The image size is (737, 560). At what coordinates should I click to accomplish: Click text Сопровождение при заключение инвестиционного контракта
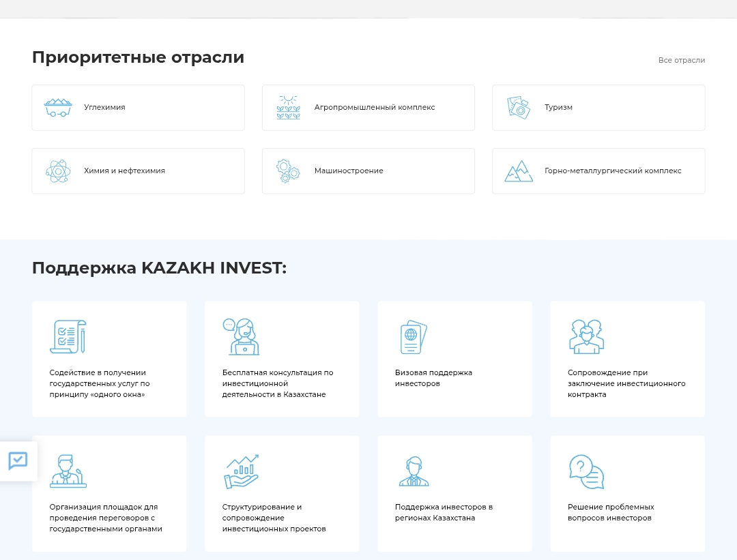626,383
